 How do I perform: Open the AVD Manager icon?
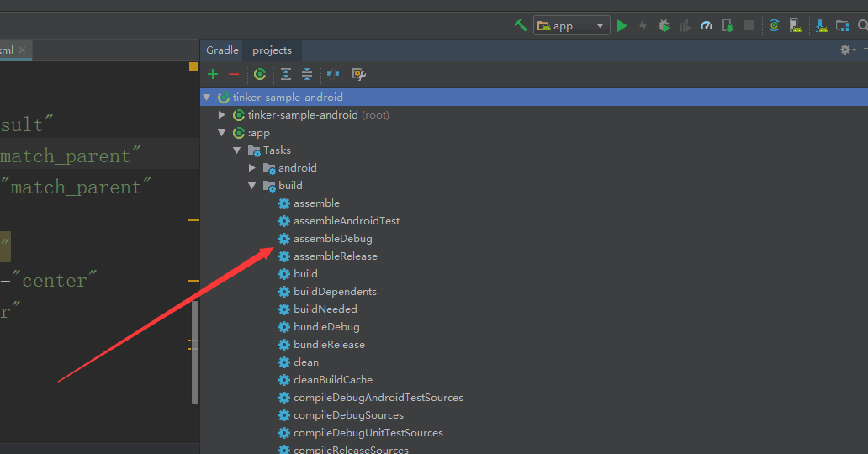pyautogui.click(x=796, y=25)
